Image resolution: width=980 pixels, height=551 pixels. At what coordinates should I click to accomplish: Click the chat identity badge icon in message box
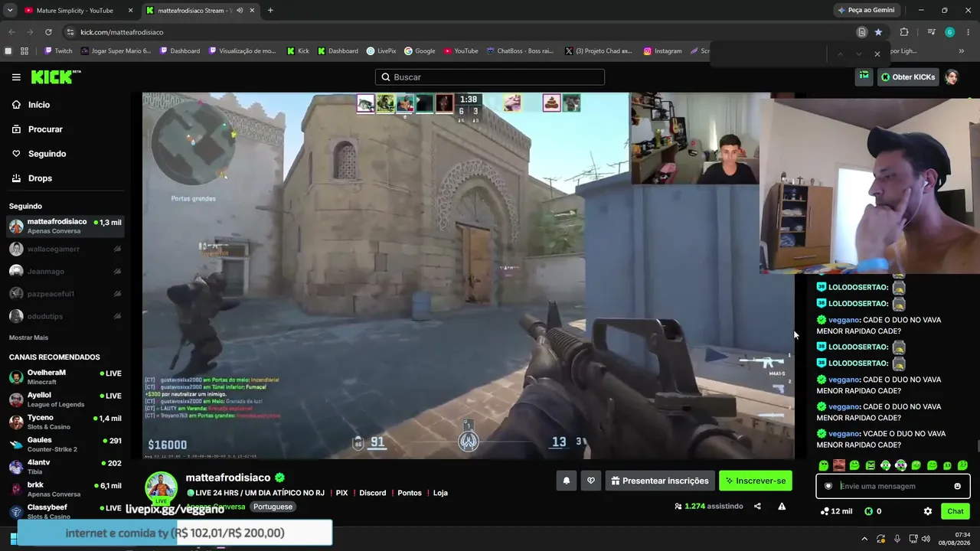pyautogui.click(x=828, y=486)
